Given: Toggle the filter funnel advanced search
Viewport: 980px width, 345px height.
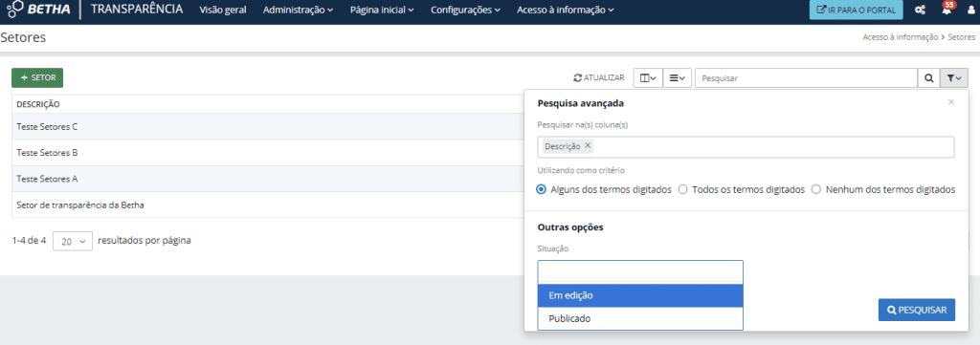Looking at the screenshot, I should [x=954, y=78].
